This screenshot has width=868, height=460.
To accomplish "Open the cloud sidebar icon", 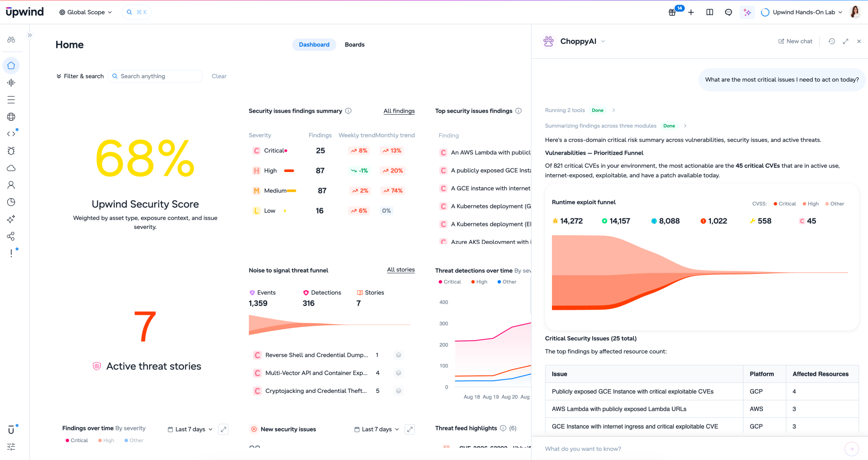I will click(11, 168).
